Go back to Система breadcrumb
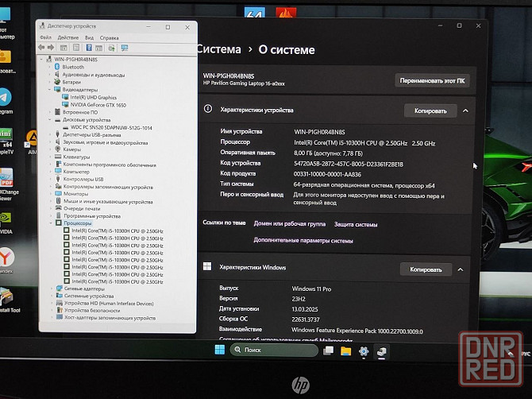 (219, 49)
